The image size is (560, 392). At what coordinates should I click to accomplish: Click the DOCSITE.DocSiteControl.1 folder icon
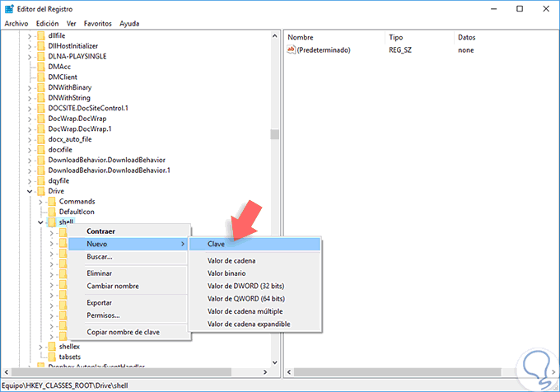41,108
